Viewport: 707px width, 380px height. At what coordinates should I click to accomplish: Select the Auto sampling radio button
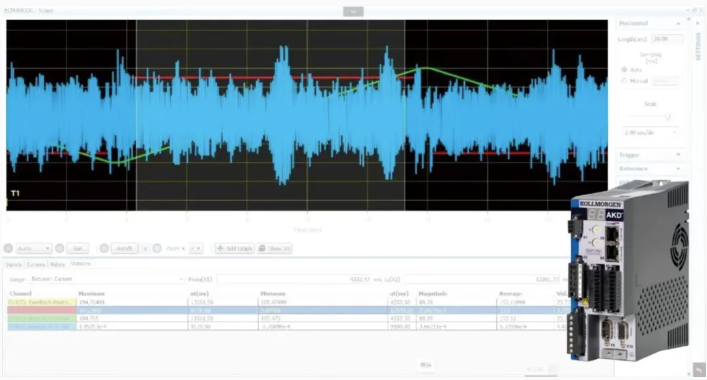624,70
